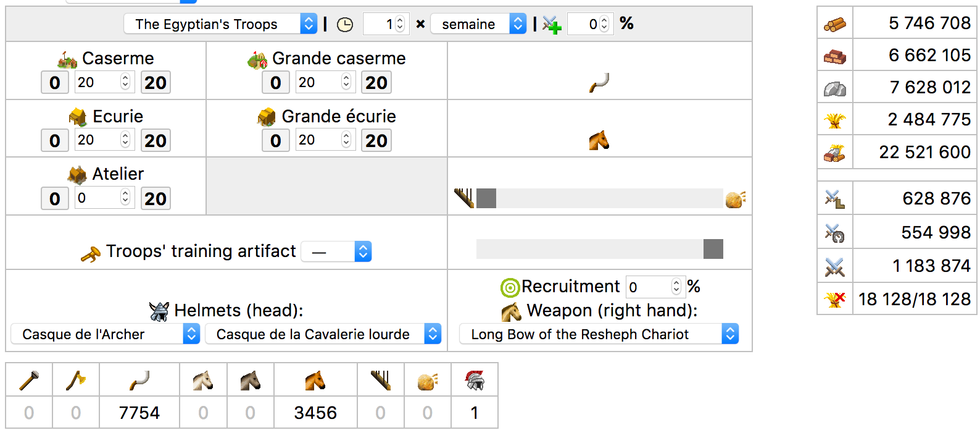Click the Roman helmet hero icon in troop table
The width and height of the screenshot is (980, 430).
(x=475, y=380)
